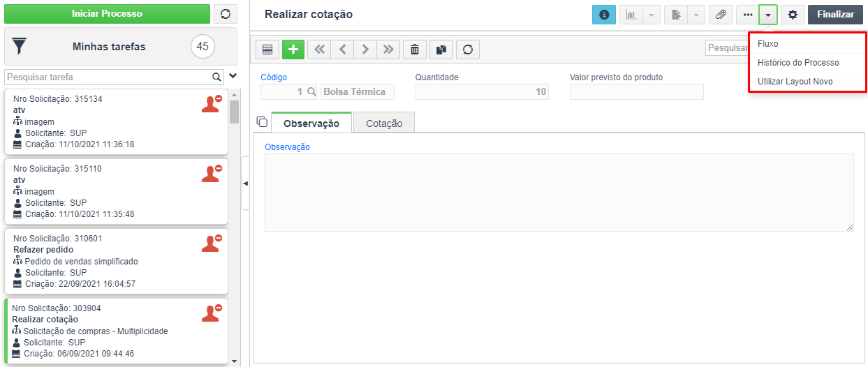Choose Utilizar Layout Novo menu item

807,82
